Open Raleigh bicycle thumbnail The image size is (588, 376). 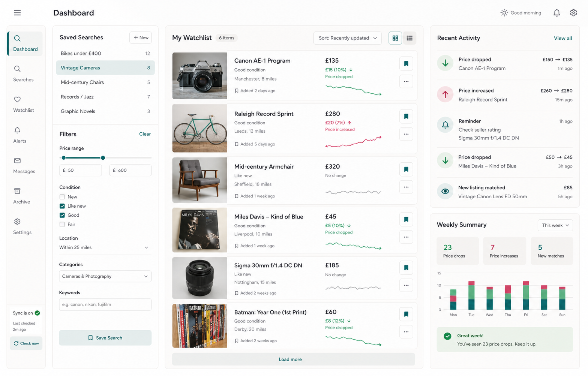coord(200,128)
